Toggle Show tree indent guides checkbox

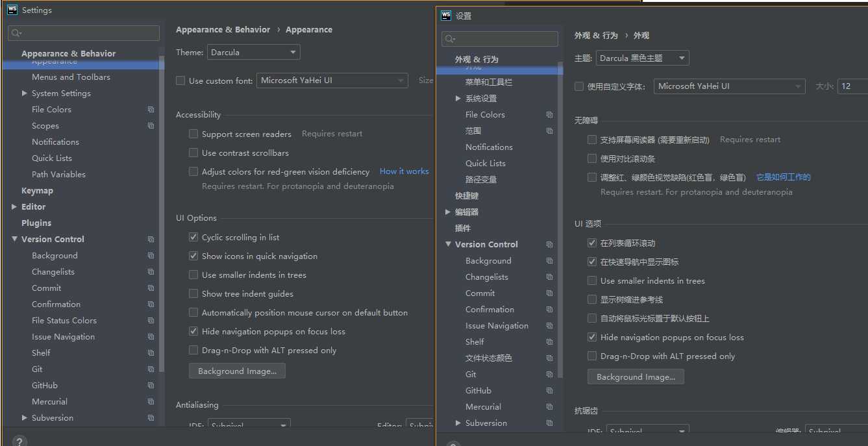(193, 293)
